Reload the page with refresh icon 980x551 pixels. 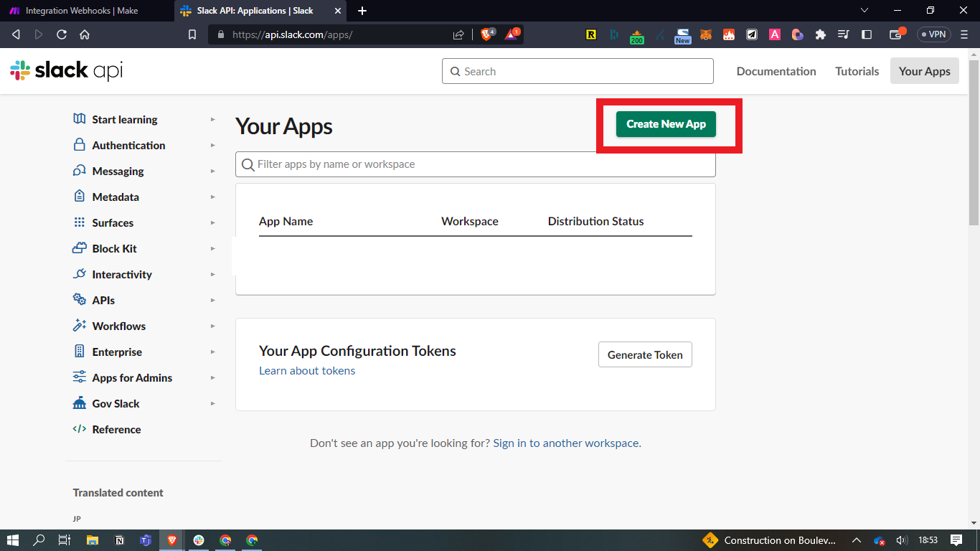click(62, 34)
